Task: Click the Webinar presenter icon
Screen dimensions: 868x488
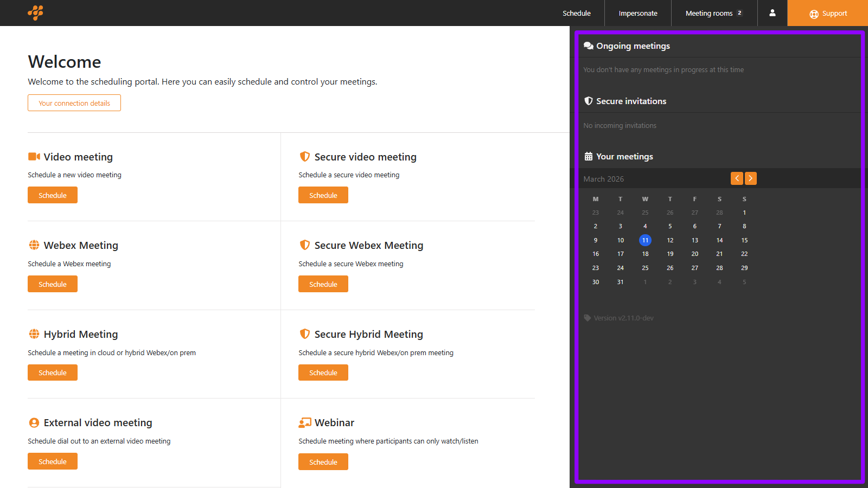Action: coord(305,422)
